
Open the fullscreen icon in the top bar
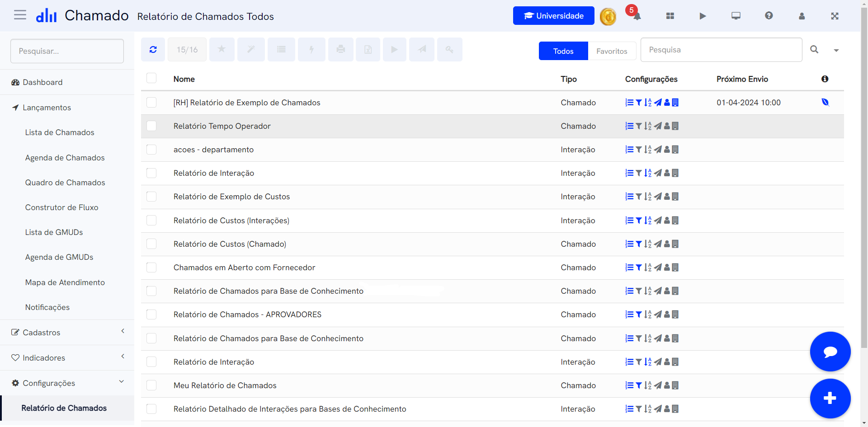835,16
